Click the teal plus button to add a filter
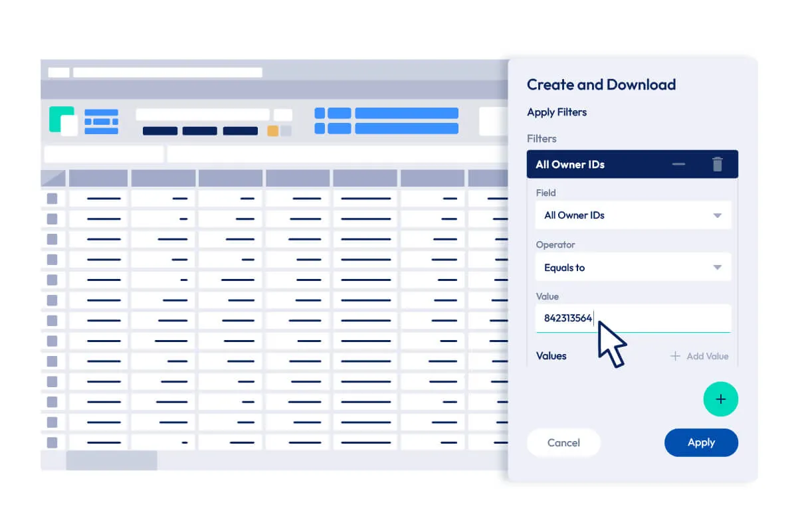Viewport: 798px width, 532px height. pos(721,399)
